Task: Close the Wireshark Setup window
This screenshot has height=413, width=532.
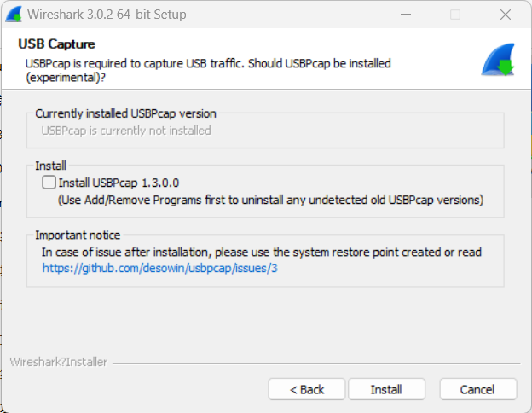Action: (508, 15)
